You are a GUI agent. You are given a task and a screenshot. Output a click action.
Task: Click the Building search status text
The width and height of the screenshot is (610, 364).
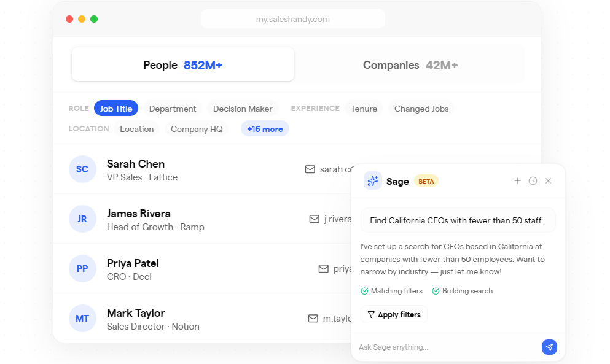467,291
